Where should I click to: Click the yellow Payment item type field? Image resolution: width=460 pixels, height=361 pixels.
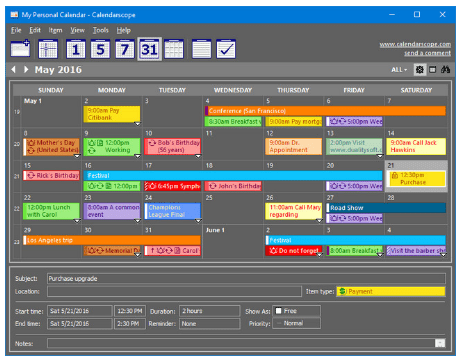[391, 291]
